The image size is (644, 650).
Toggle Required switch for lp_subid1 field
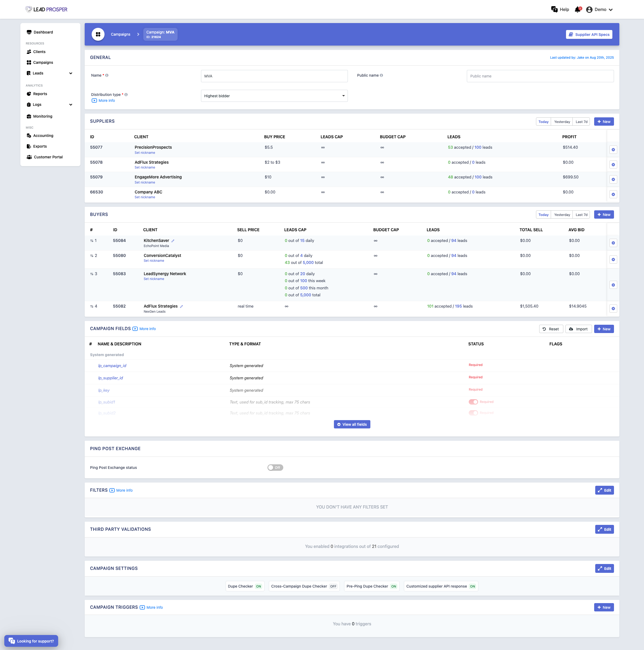point(473,402)
